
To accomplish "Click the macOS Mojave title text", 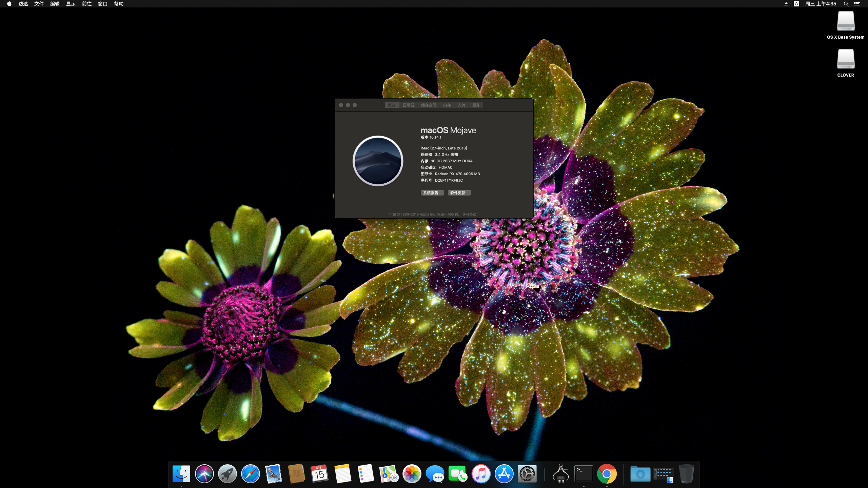I will [448, 130].
